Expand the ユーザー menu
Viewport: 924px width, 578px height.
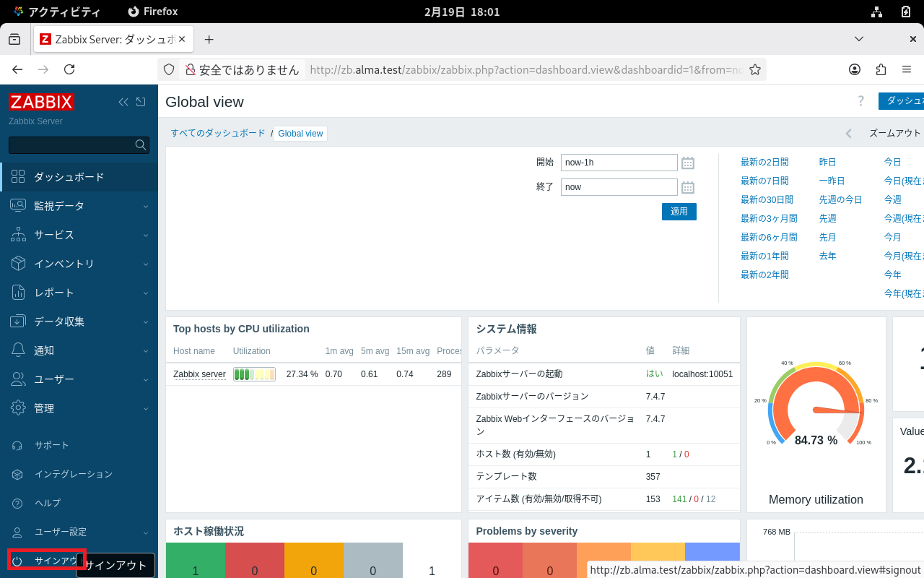tap(79, 379)
